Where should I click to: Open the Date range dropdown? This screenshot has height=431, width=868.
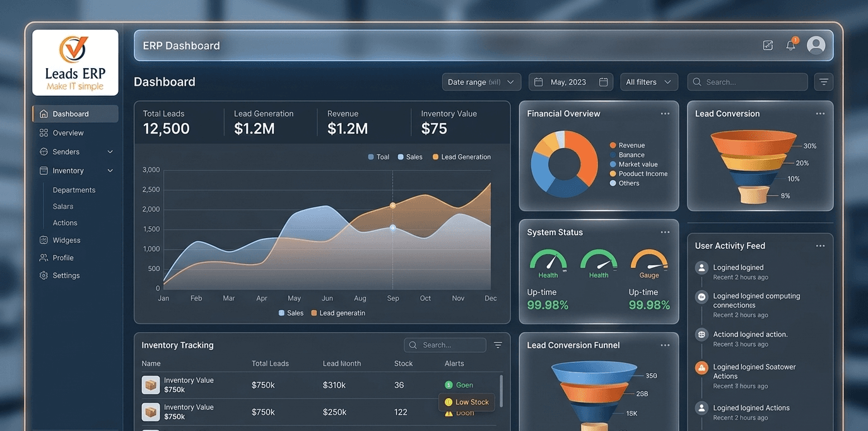click(482, 82)
